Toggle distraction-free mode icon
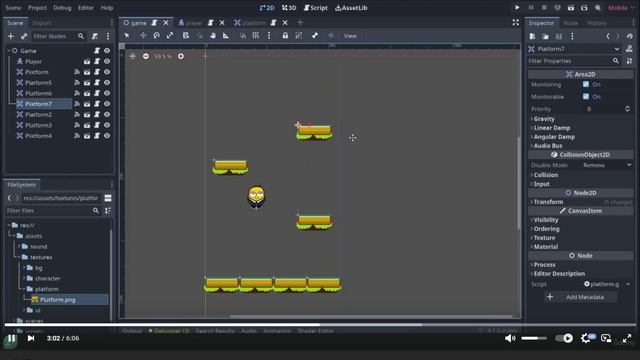640x360 pixels. coord(516,23)
